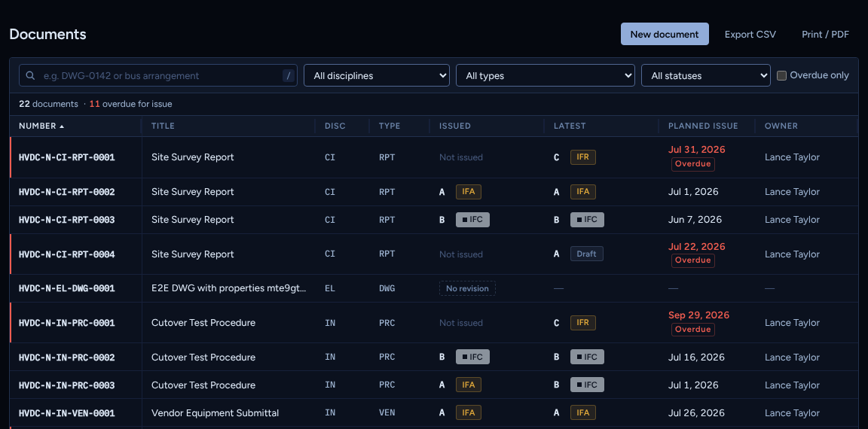Click the New document button
This screenshot has height=429, width=868.
click(x=665, y=34)
